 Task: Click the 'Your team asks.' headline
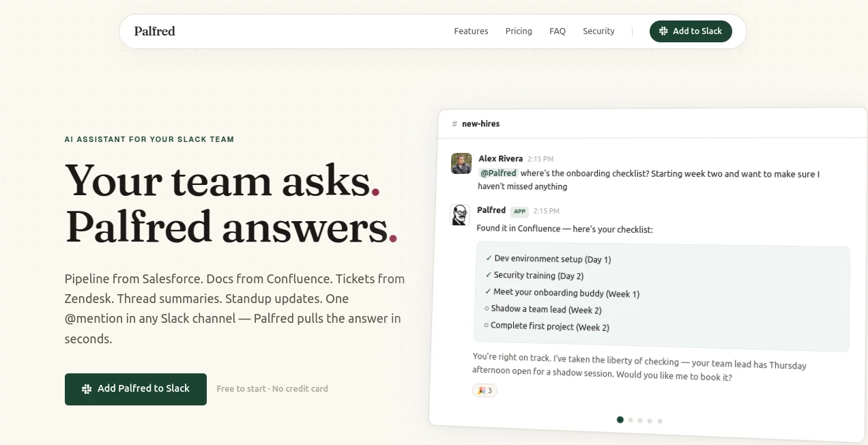coord(222,182)
